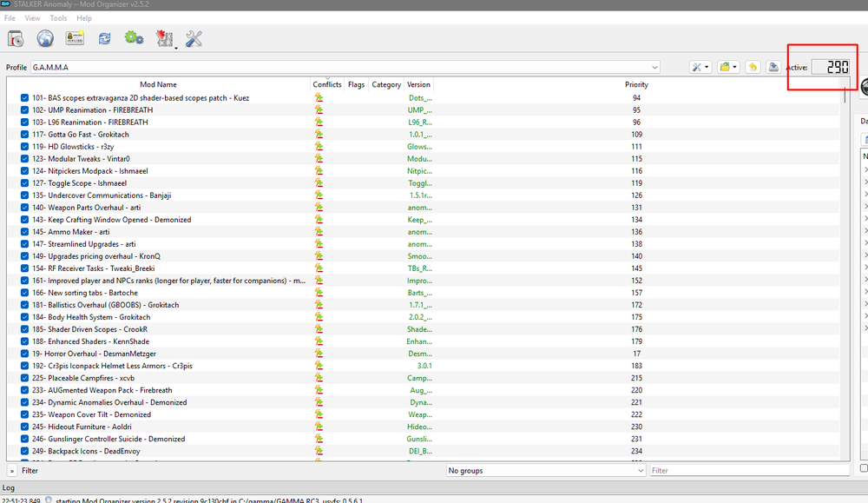Screen dimensions: 868x503
Task: Open the Tools menu
Action: 58,18
